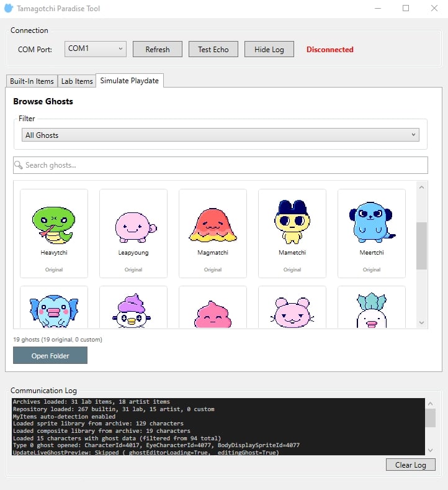Close the Tamagotchi Paradise Tool window
This screenshot has height=490, width=448.
coord(434,8)
